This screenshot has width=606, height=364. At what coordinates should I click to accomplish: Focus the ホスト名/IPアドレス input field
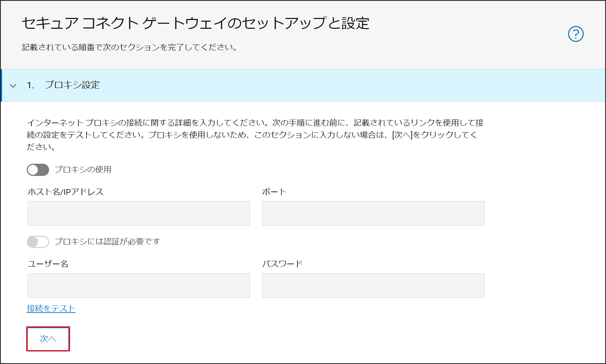click(139, 214)
